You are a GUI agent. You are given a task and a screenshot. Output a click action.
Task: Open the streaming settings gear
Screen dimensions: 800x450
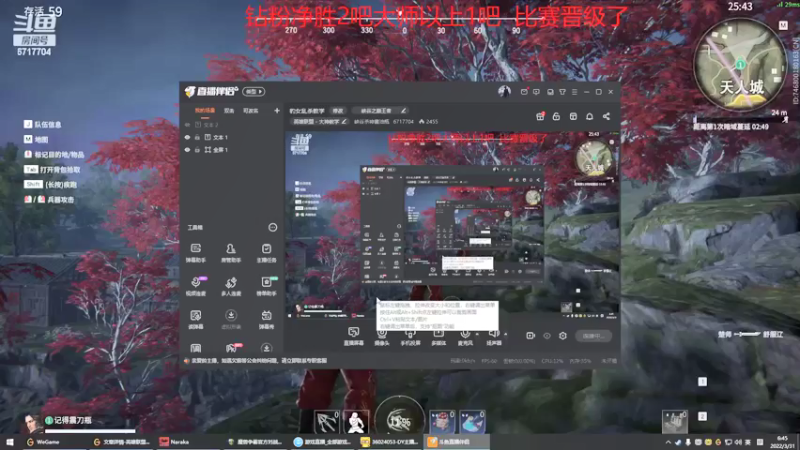coord(563,336)
